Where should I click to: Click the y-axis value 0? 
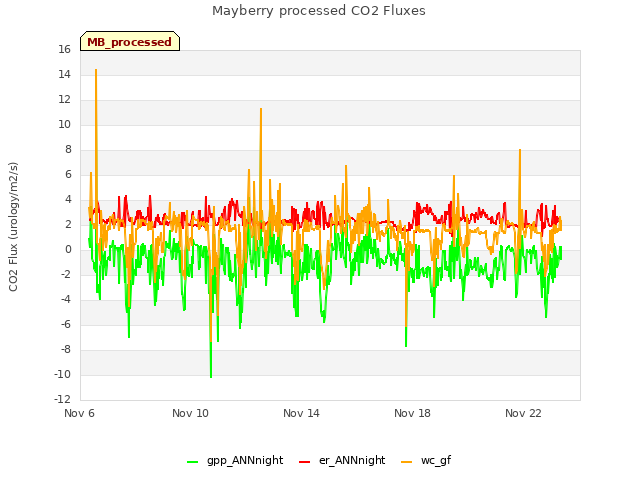coord(68,249)
